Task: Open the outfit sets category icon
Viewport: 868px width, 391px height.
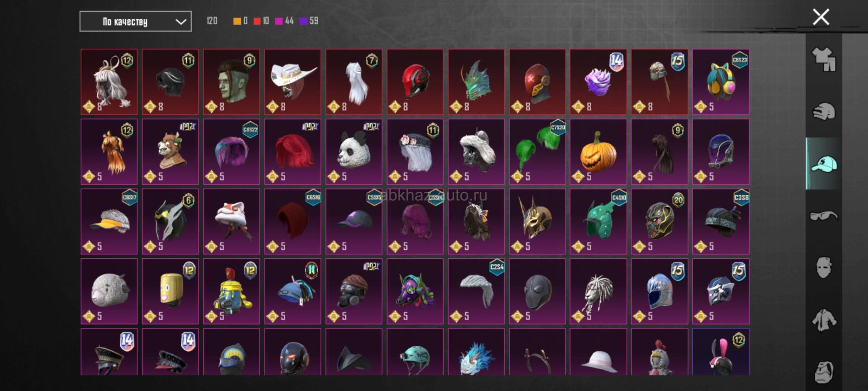Action: pyautogui.click(x=824, y=59)
